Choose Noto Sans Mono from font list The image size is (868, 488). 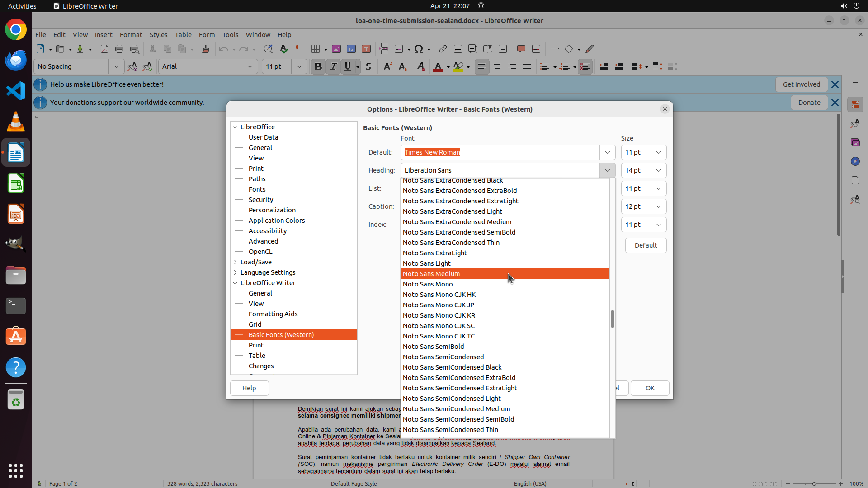coord(428,284)
